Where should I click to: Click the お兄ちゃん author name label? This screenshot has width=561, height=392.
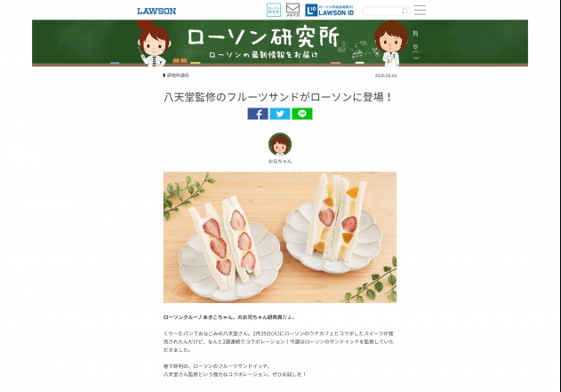point(280,161)
